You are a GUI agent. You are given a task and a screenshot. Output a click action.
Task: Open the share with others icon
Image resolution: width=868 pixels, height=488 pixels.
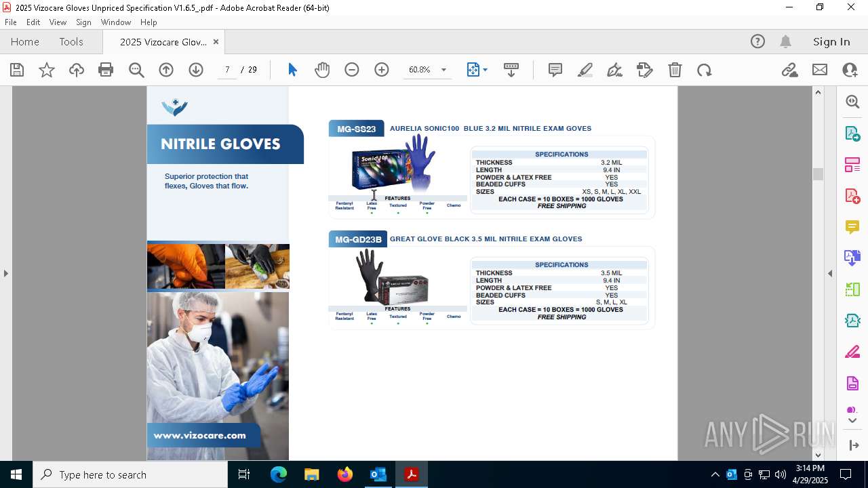pyautogui.click(x=850, y=70)
